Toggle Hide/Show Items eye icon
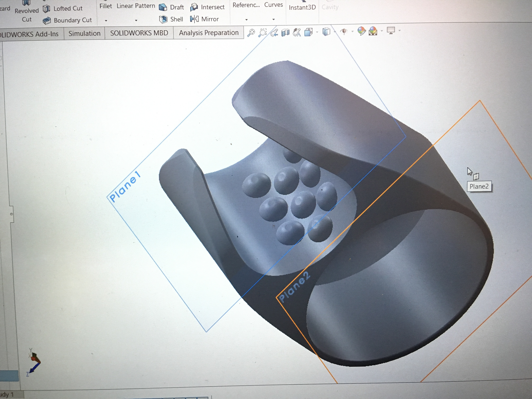This screenshot has height=399, width=532. [x=344, y=31]
